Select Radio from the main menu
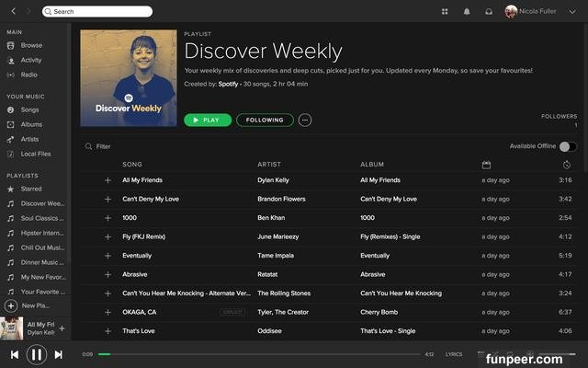 click(x=29, y=75)
